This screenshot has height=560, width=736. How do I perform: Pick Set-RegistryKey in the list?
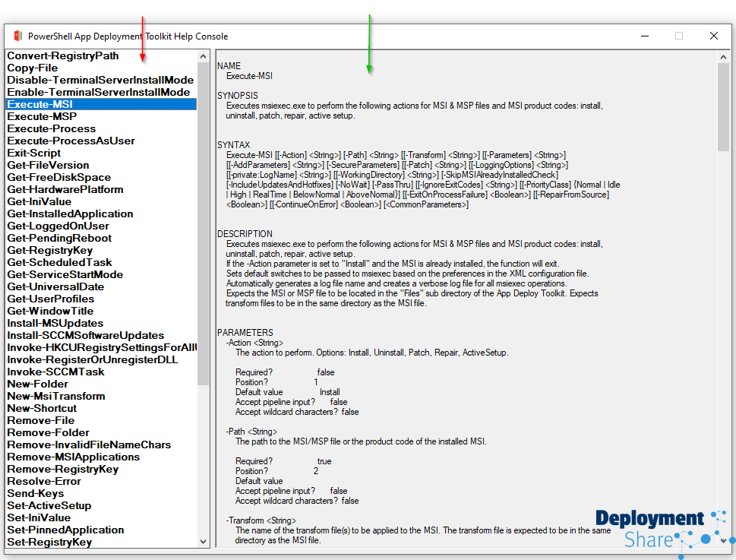click(x=49, y=542)
